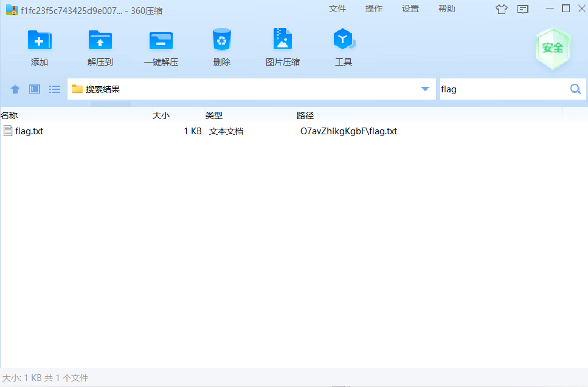Click the 文本文档 type cell
This screenshot has height=387, width=588.
226,131
